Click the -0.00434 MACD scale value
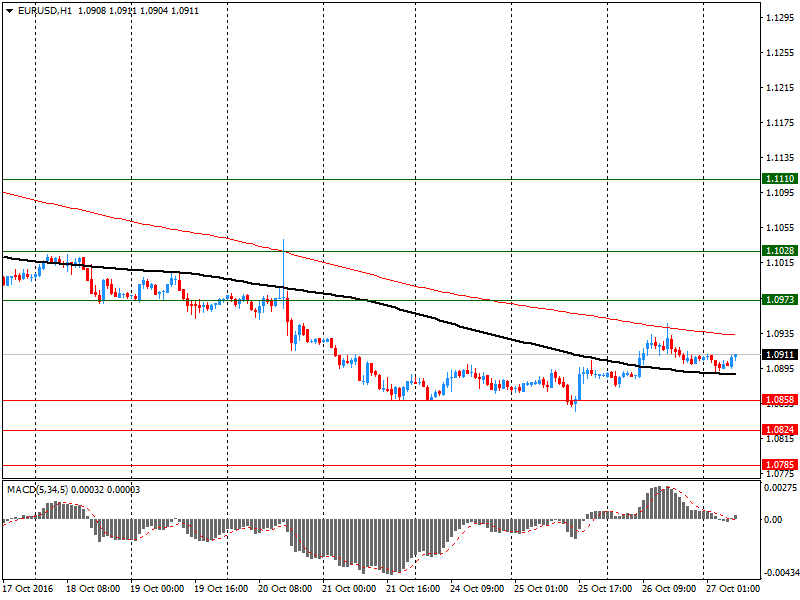800x600 pixels. pos(780,573)
